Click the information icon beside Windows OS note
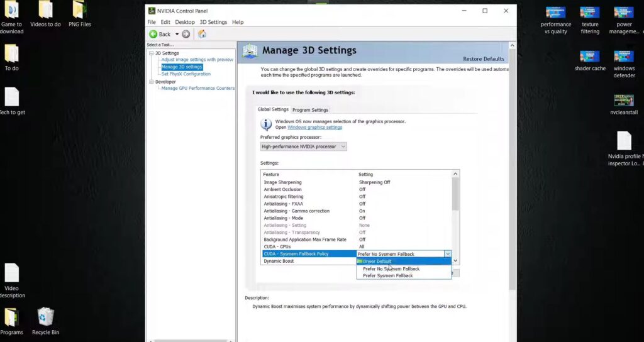The image size is (644, 342). coord(266,124)
